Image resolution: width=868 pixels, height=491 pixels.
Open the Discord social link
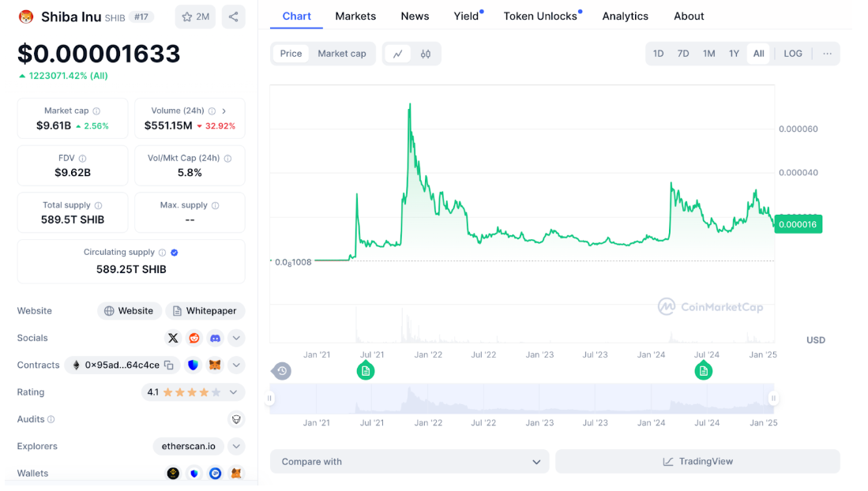pos(215,338)
